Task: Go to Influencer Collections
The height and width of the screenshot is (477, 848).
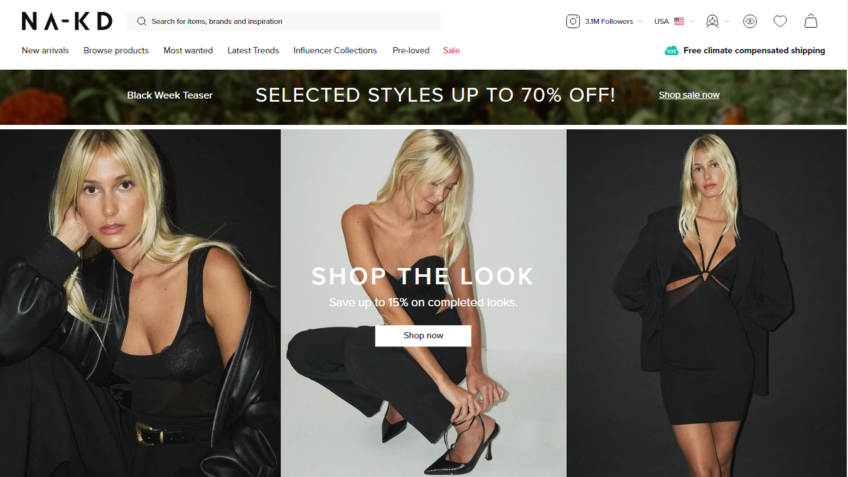Action: [x=335, y=50]
